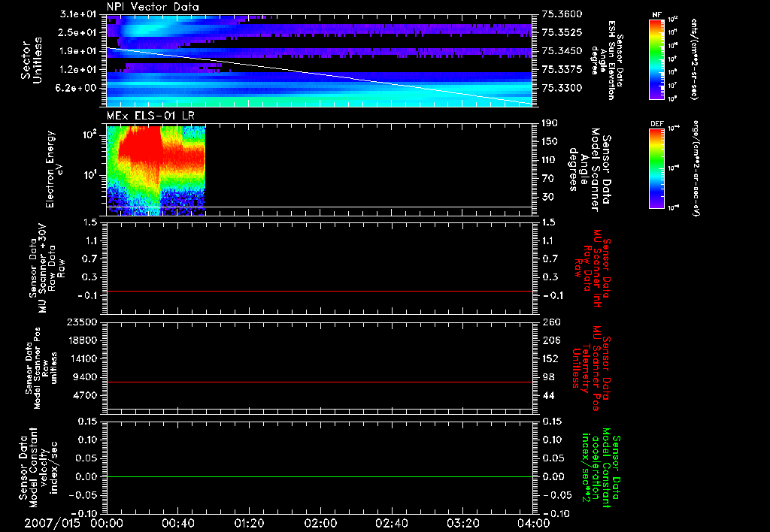The height and width of the screenshot is (532, 770).
Task: Click the 75.3300 elevation tick value
Action: point(562,88)
